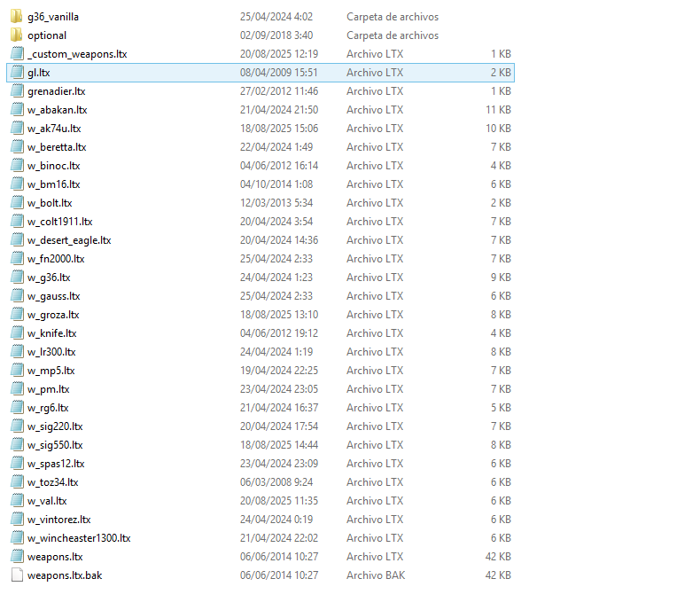
Task: Click Carpeta de archivos type for g36_vanilla
Action: tap(393, 17)
